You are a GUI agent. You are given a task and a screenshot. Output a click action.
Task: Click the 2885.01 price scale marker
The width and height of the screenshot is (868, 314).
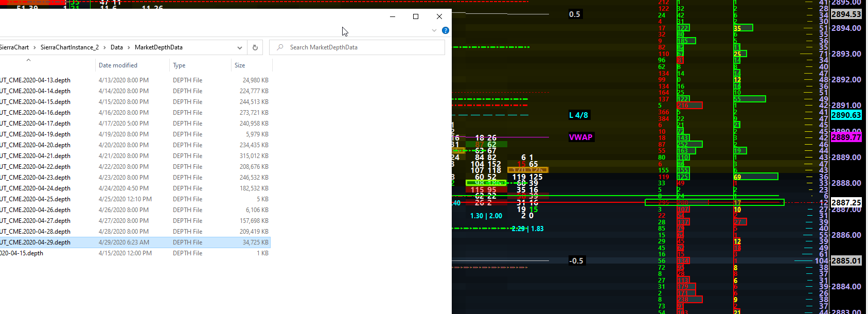point(846,261)
